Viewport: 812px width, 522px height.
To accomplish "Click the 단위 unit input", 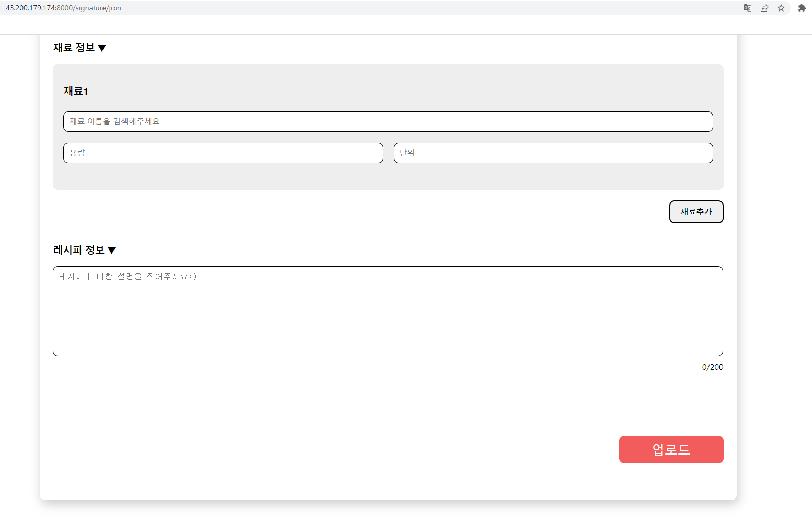I will (x=553, y=153).
